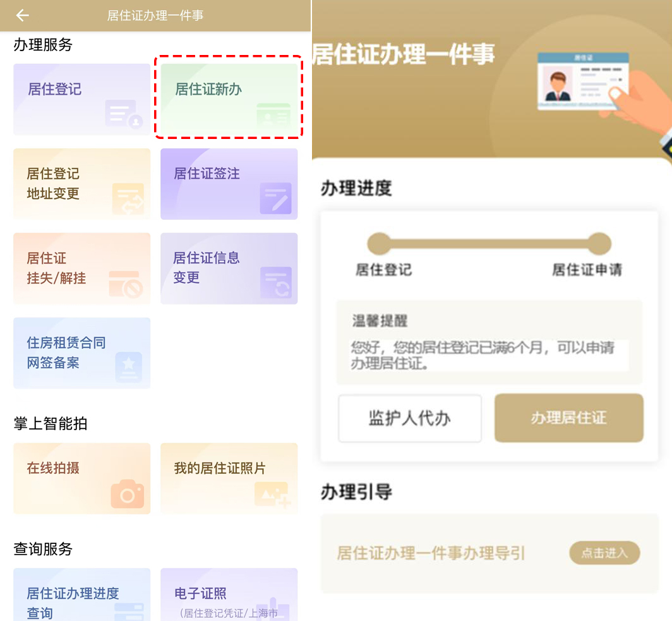Viewport: 672px width, 621px height.
Task: Open 居住证挂失/解挂 tile
Action: 81,268
